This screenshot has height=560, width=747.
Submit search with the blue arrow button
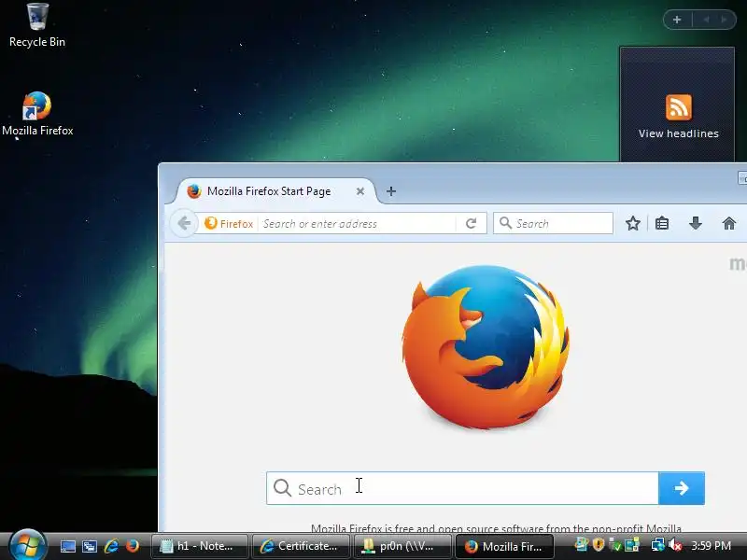click(682, 488)
